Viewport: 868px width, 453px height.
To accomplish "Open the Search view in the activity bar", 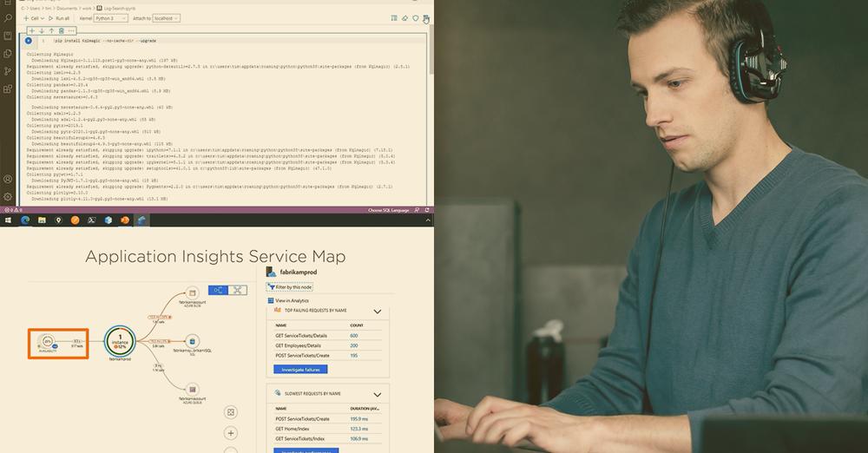I will pos(8,17).
